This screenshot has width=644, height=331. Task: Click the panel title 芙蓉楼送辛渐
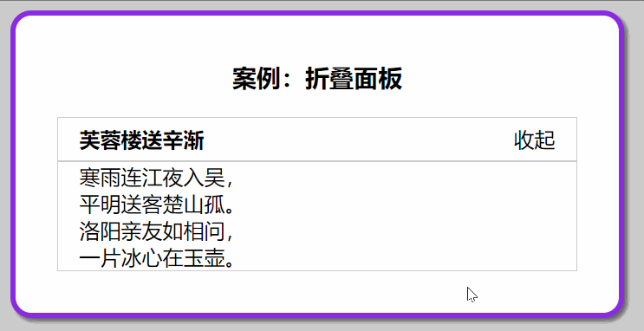tap(141, 140)
